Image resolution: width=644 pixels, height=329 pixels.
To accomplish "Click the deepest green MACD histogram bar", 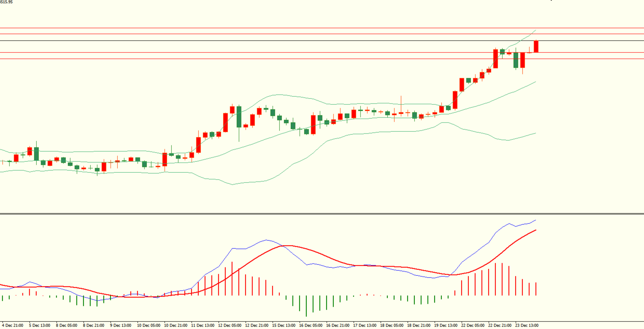I will (306, 305).
